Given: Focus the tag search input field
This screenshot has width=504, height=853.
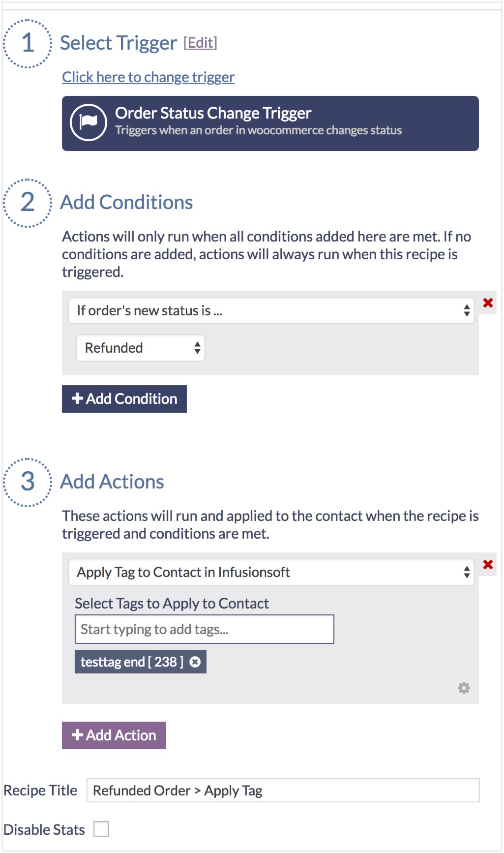Looking at the screenshot, I should 204,629.
